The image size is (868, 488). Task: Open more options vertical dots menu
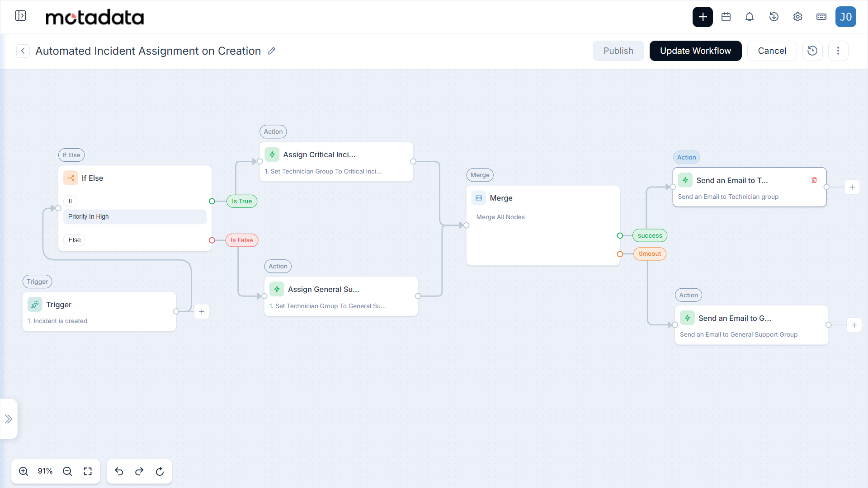[838, 51]
